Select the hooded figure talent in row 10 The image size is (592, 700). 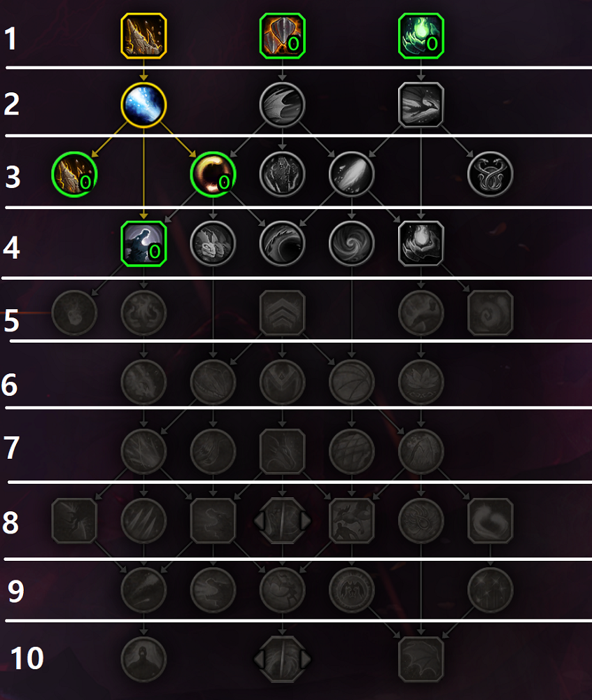click(x=144, y=659)
